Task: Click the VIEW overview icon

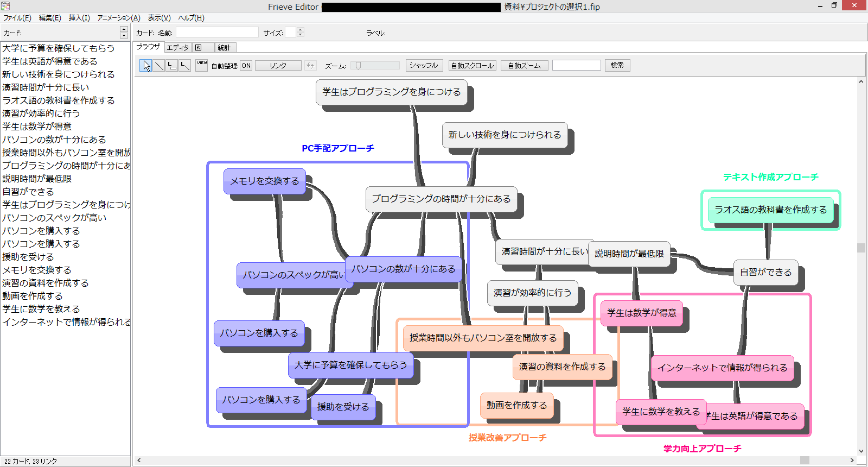Action: click(202, 65)
